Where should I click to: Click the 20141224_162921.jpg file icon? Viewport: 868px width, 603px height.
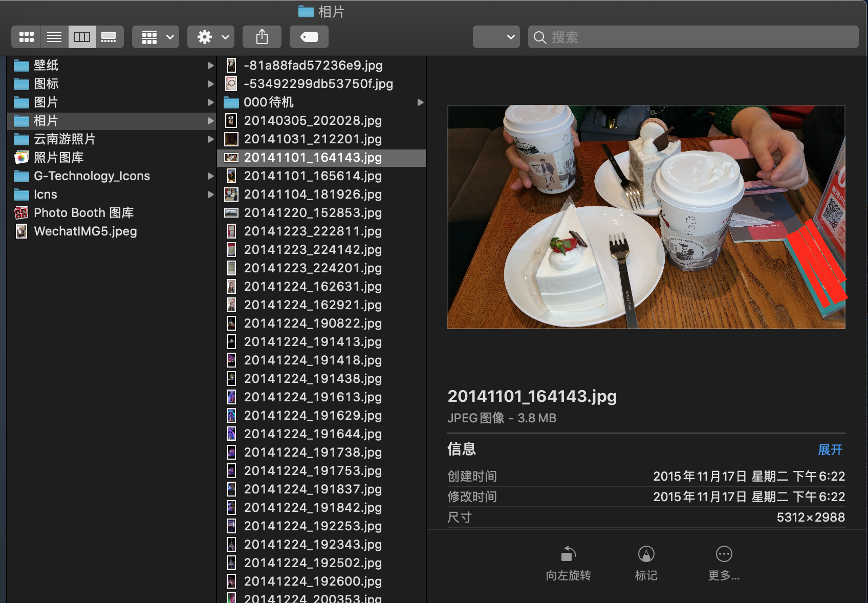click(231, 305)
